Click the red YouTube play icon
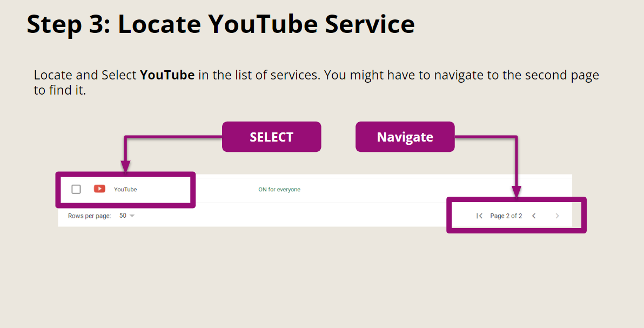 coord(99,189)
